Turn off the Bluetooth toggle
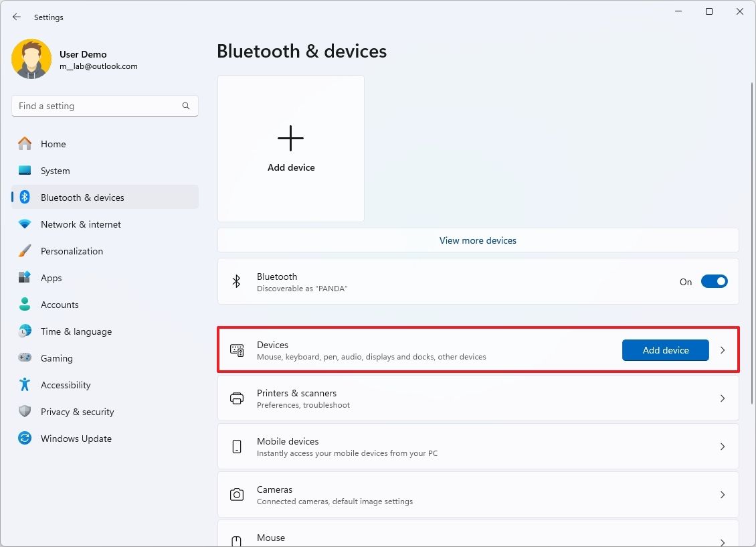756x547 pixels. click(714, 281)
